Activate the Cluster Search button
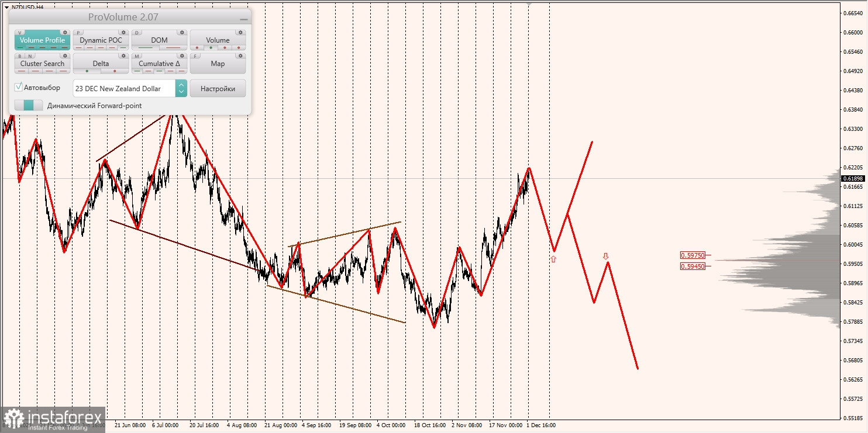The height and width of the screenshot is (433, 868). point(42,63)
